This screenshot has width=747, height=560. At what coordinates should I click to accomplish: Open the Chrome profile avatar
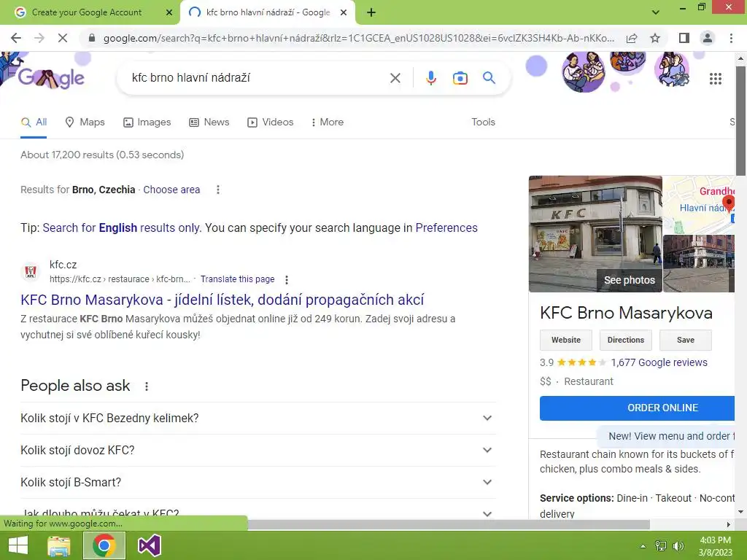pos(708,38)
